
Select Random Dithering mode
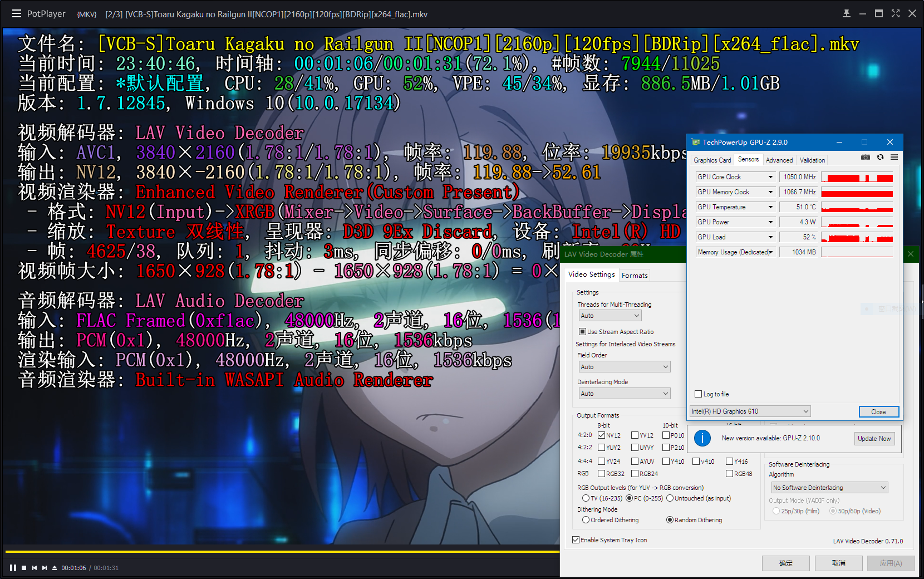coord(670,520)
